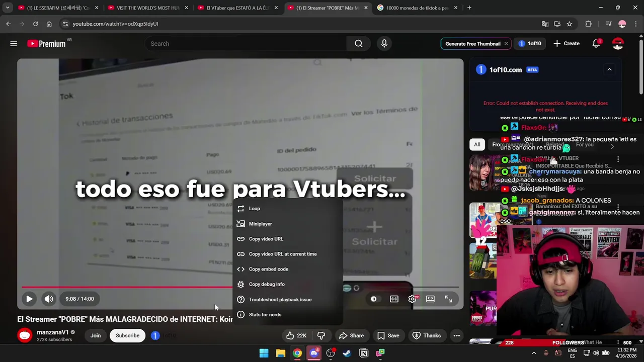Click the YouTube search input field

click(246, 44)
